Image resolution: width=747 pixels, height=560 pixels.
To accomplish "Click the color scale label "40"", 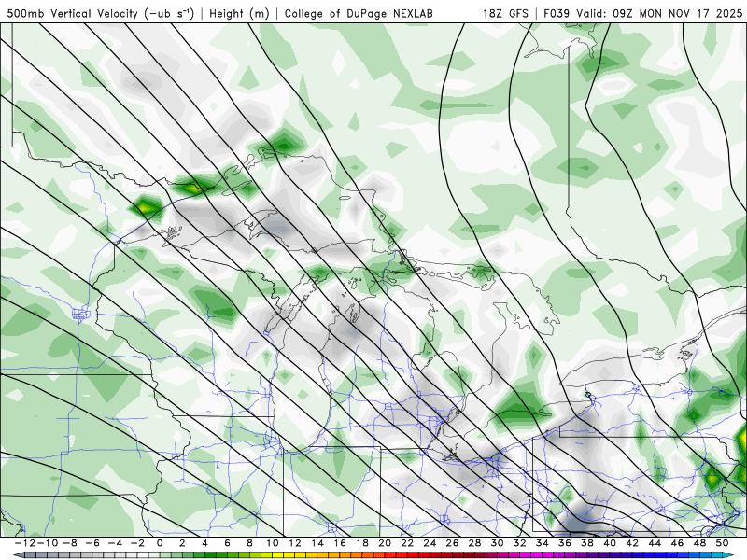I will click(610, 543).
